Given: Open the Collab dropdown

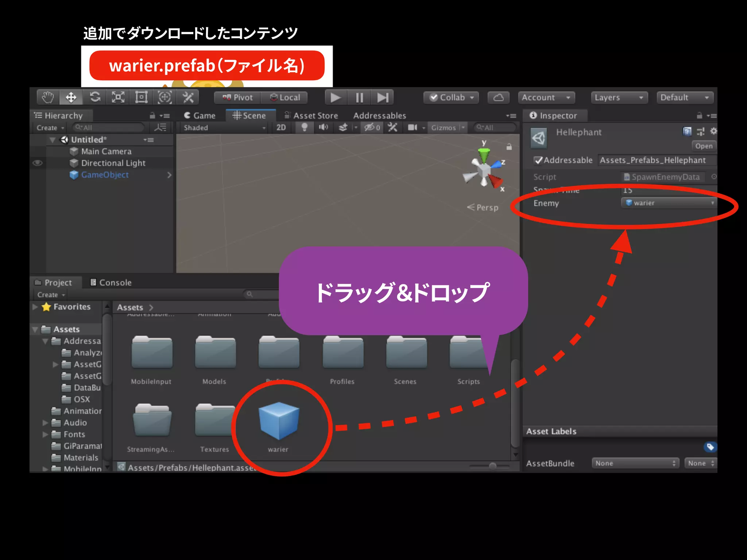Looking at the screenshot, I should coord(451,97).
